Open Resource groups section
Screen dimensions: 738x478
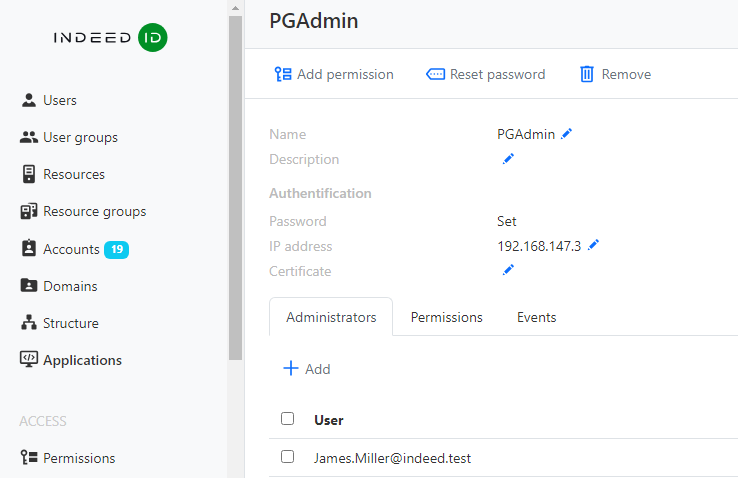click(94, 211)
